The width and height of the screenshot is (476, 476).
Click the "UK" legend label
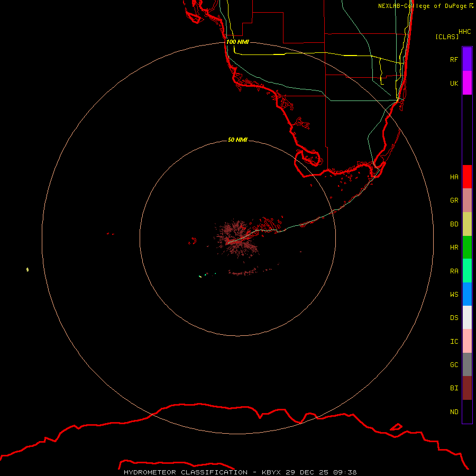pyautogui.click(x=454, y=83)
